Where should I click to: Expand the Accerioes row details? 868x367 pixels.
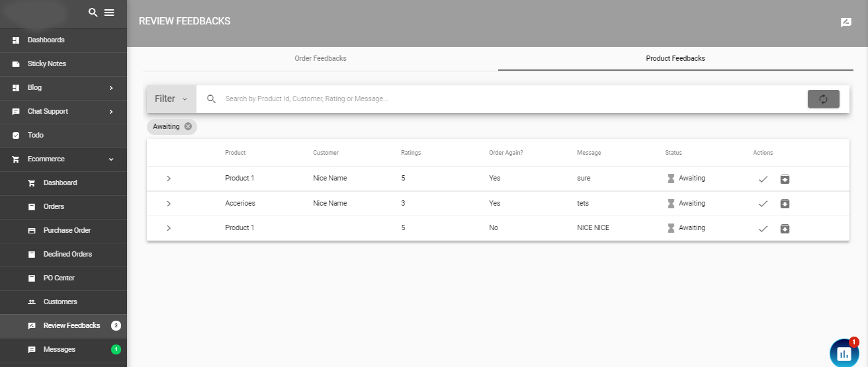coord(169,204)
